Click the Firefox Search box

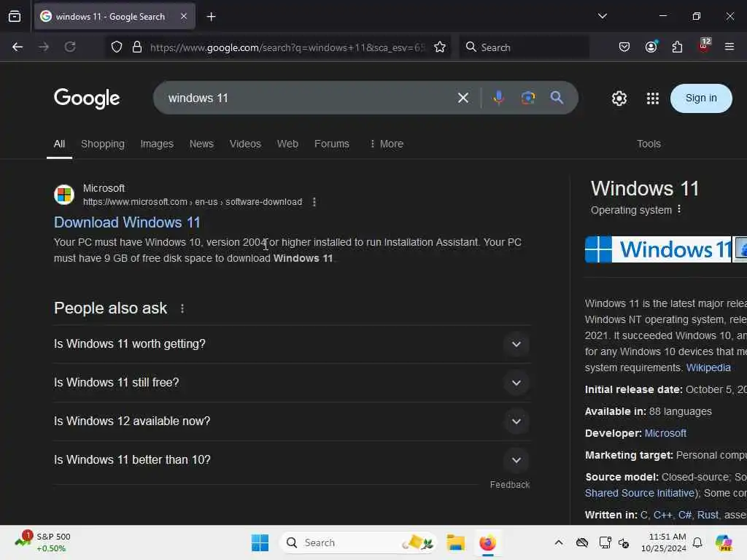(x=524, y=47)
